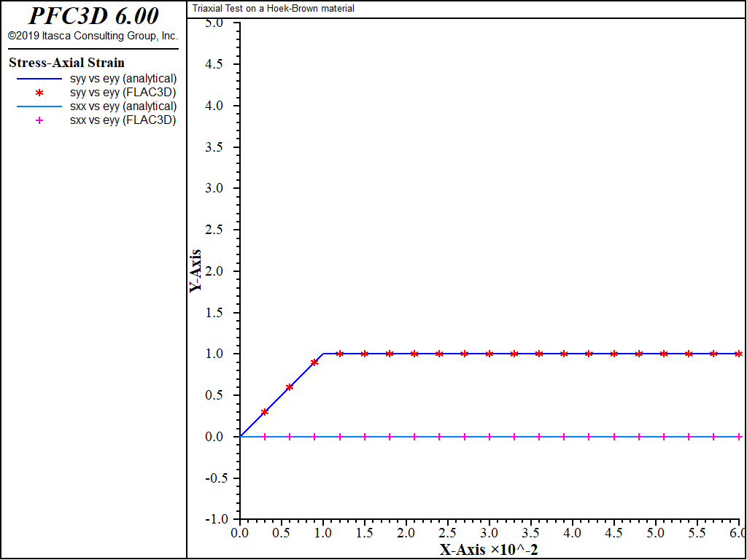
Task: Click the 3.0 tick on X axis
Action: click(489, 532)
